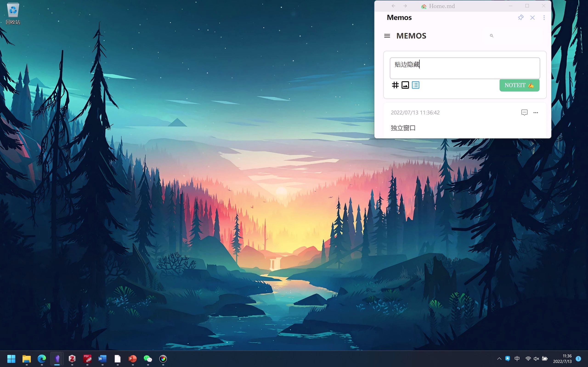Click the task list icon in the editor
The width and height of the screenshot is (588, 367).
coord(416,85)
